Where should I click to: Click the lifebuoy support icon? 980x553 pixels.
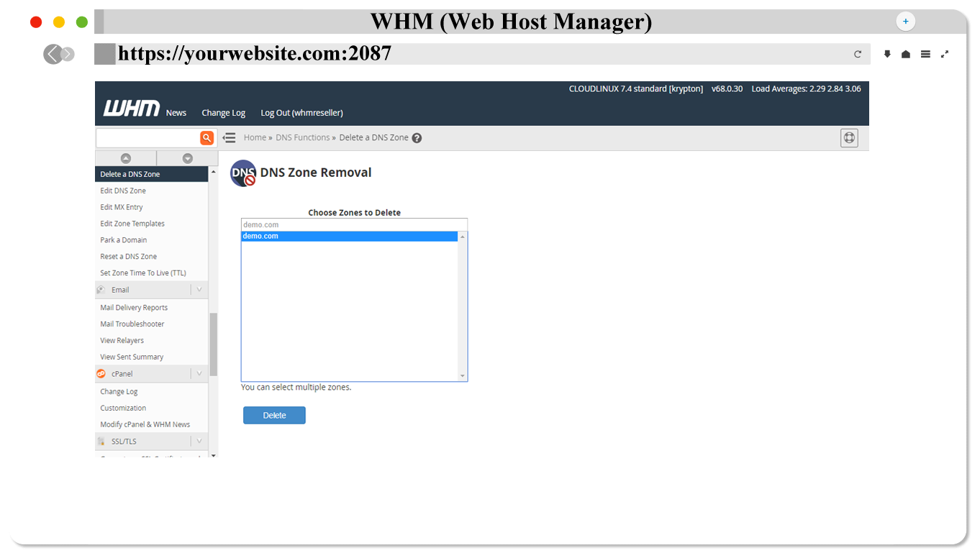pos(849,138)
